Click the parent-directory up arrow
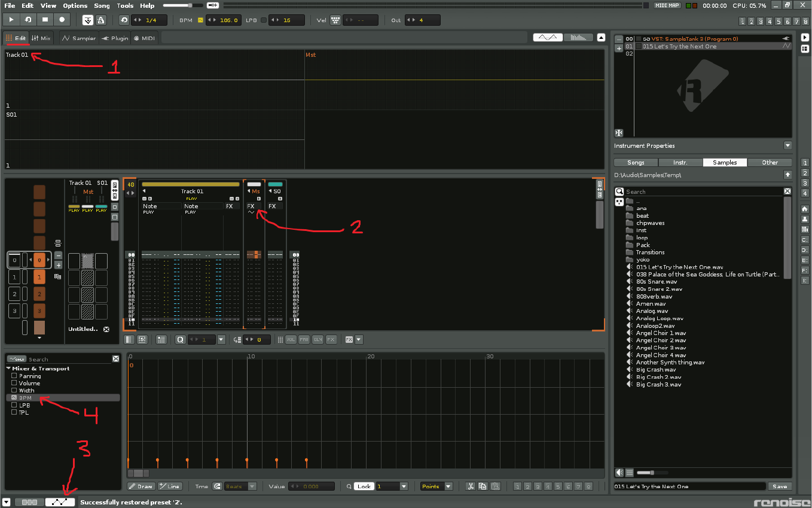Viewport: 812px width, 508px height. coord(787,175)
